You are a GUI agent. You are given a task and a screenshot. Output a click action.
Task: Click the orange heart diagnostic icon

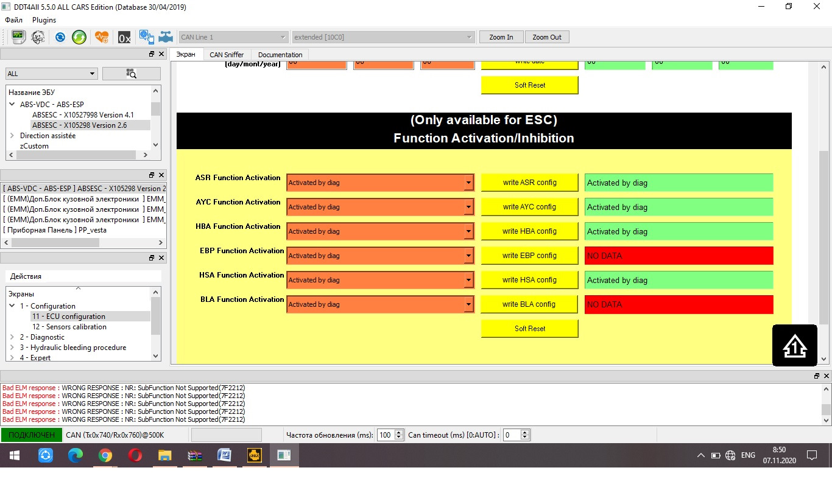pyautogui.click(x=102, y=37)
